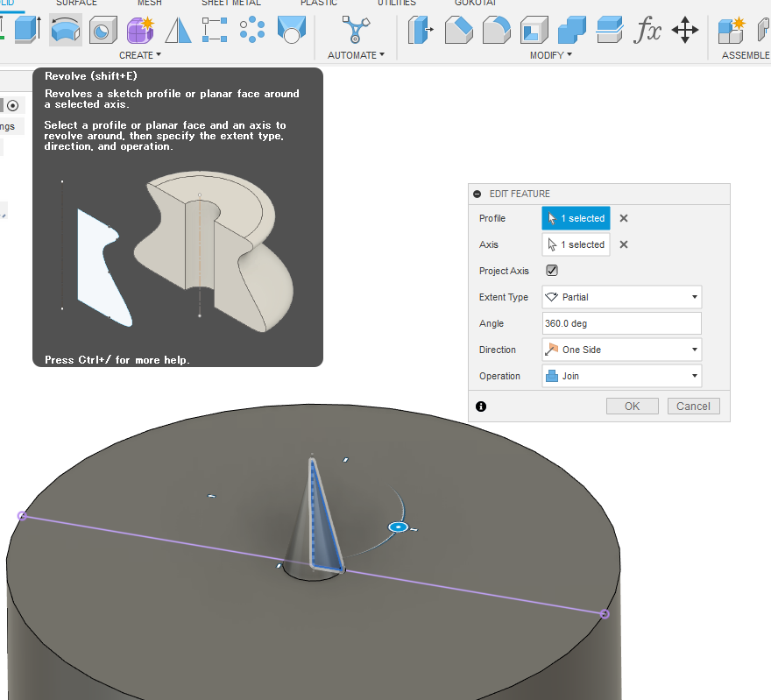Click the Angle value input field
The image size is (771, 700).
[x=621, y=323]
